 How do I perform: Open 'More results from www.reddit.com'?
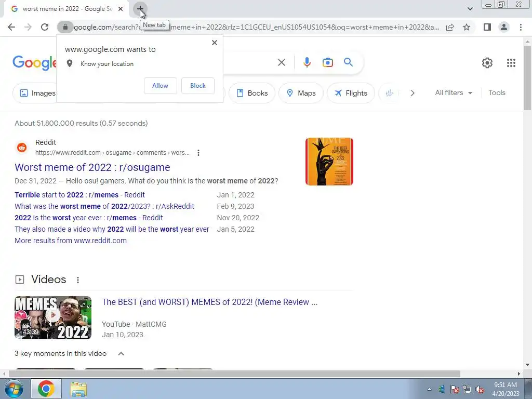click(71, 241)
